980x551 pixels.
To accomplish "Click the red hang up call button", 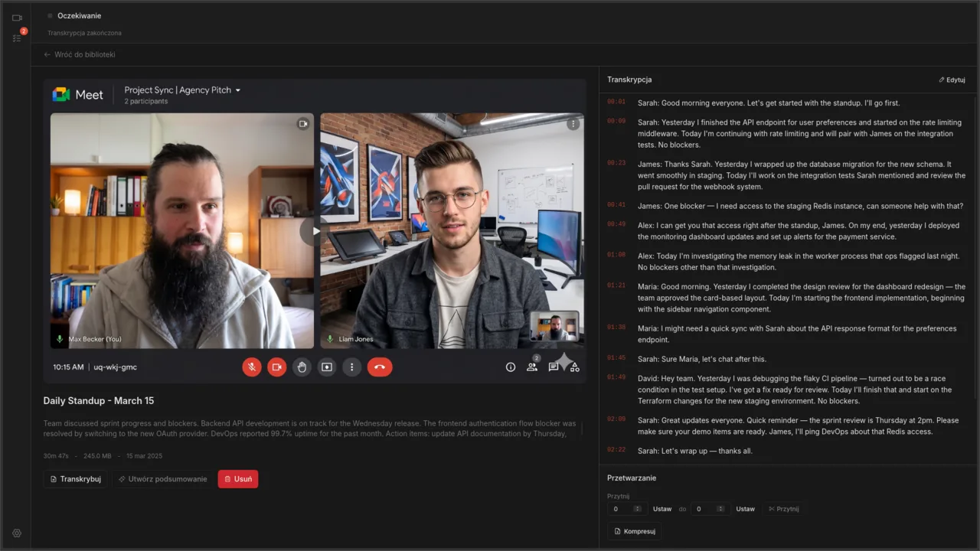I will pyautogui.click(x=380, y=367).
